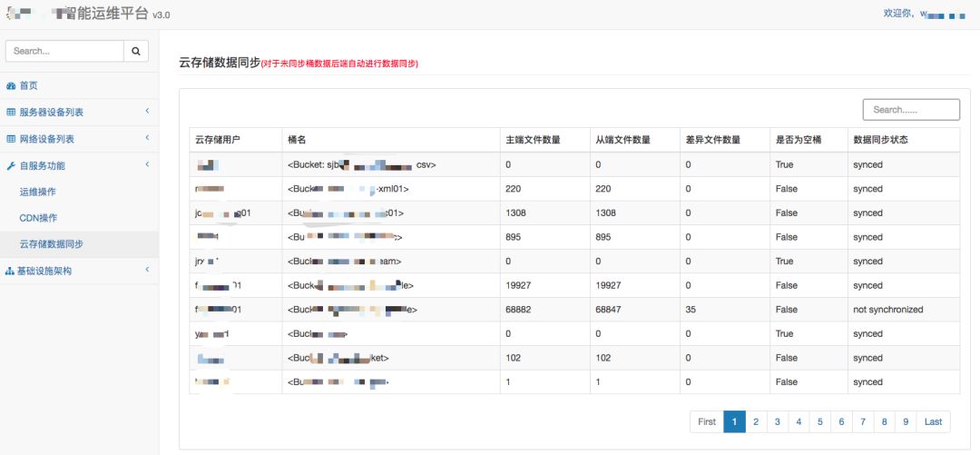980x455 pixels.
Task: Open the 首页 menu item
Action: click(x=79, y=85)
